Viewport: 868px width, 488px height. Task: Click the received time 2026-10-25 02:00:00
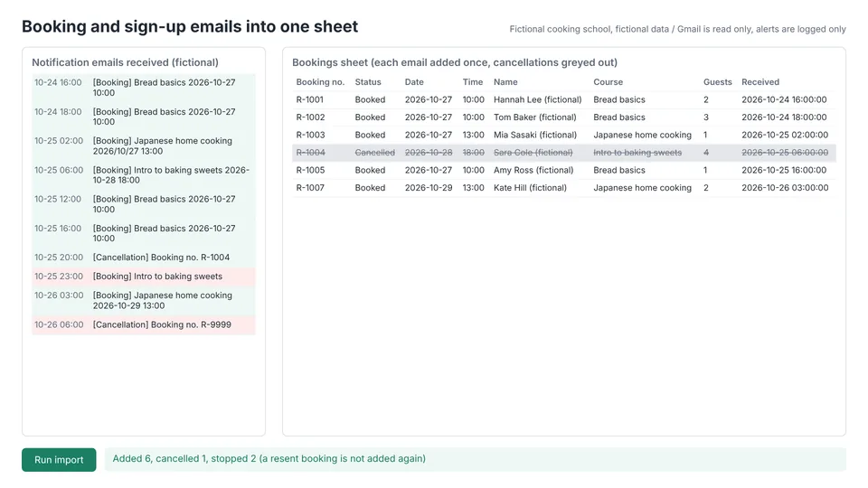pyautogui.click(x=785, y=135)
